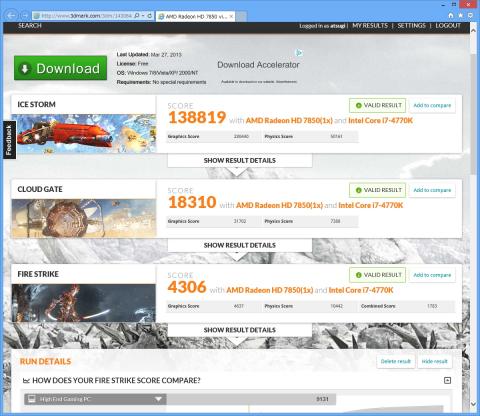This screenshot has width=480, height=416.
Task: Refresh the page with the reload icon
Action: click(150, 16)
